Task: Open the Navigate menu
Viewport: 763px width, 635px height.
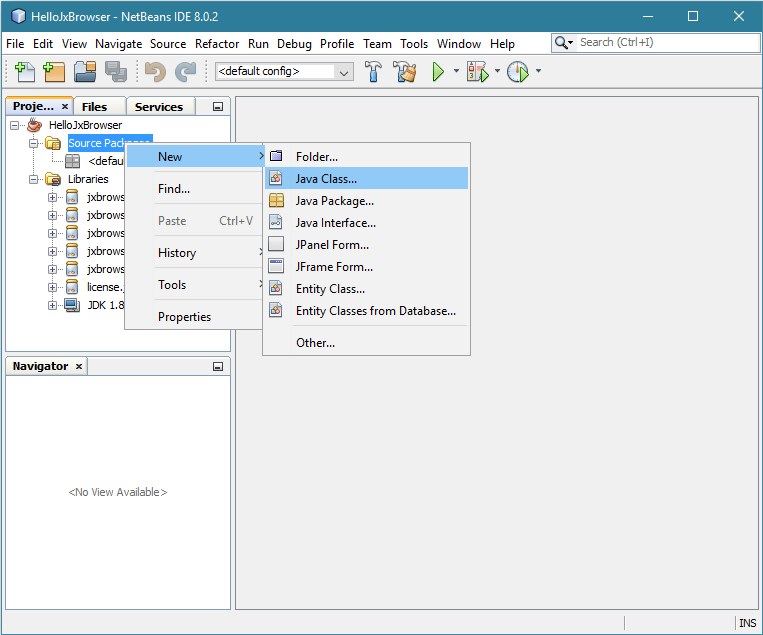Action: [x=118, y=44]
